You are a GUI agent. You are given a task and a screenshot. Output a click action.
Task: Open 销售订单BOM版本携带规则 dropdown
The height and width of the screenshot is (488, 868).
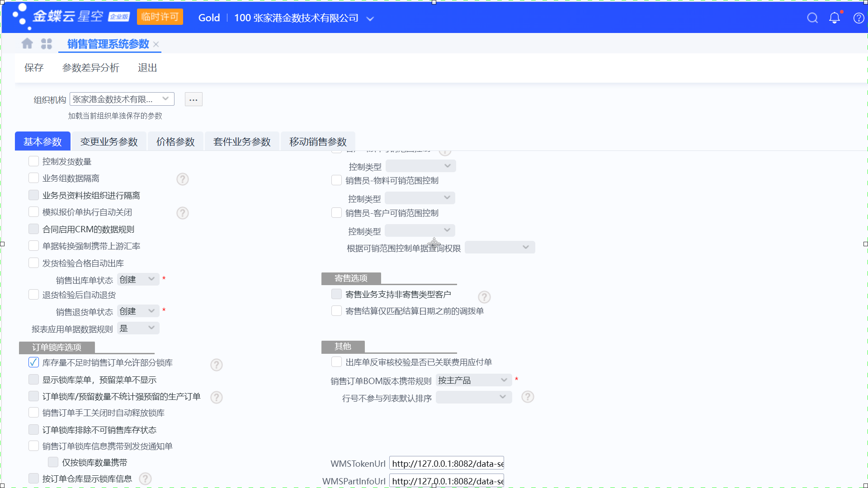[473, 380]
